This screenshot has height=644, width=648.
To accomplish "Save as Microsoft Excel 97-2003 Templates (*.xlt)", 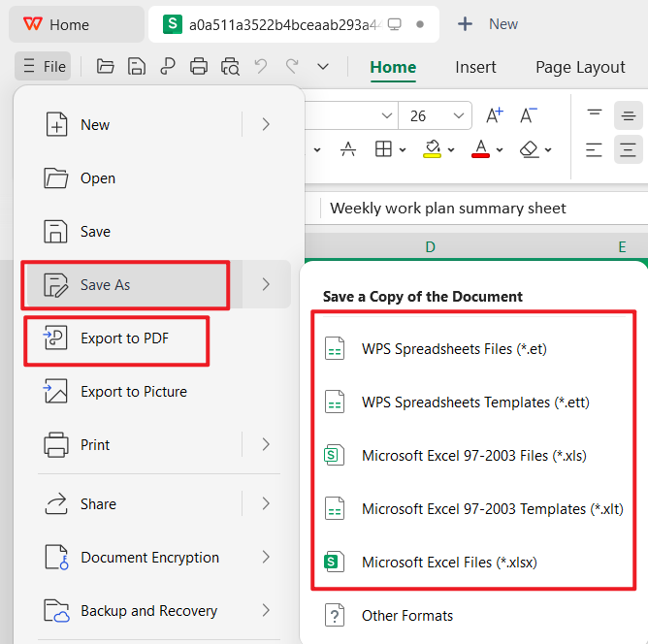I will click(x=473, y=509).
